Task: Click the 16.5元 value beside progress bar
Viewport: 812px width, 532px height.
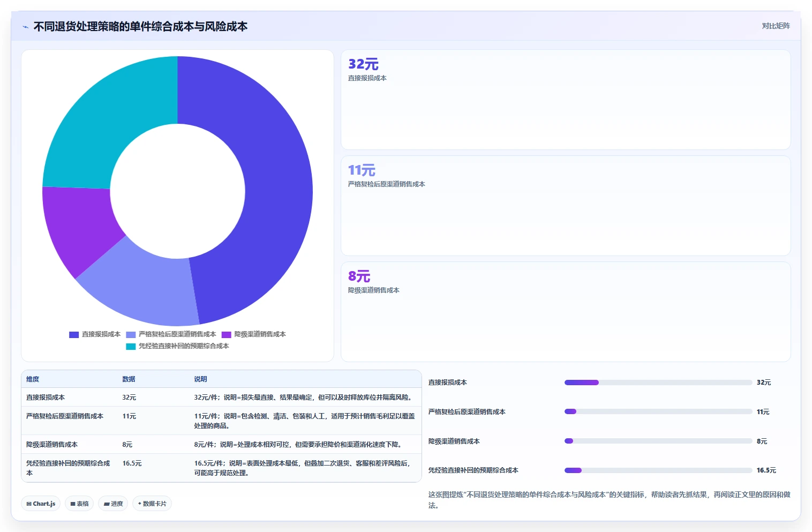Action: (766, 470)
